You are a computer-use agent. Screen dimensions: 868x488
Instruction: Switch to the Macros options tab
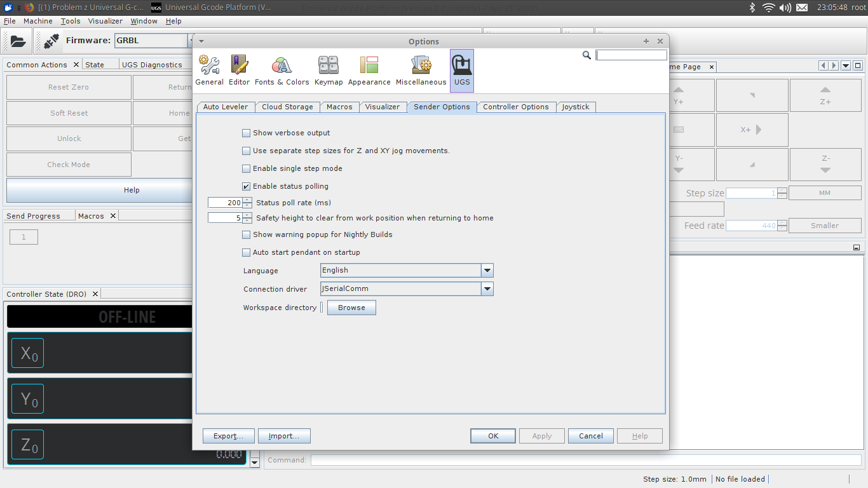tap(339, 107)
